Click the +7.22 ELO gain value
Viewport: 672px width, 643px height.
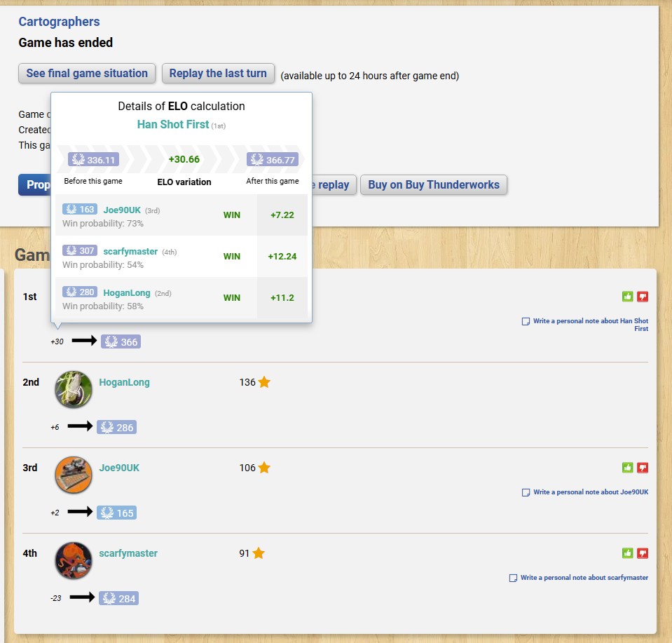point(282,215)
